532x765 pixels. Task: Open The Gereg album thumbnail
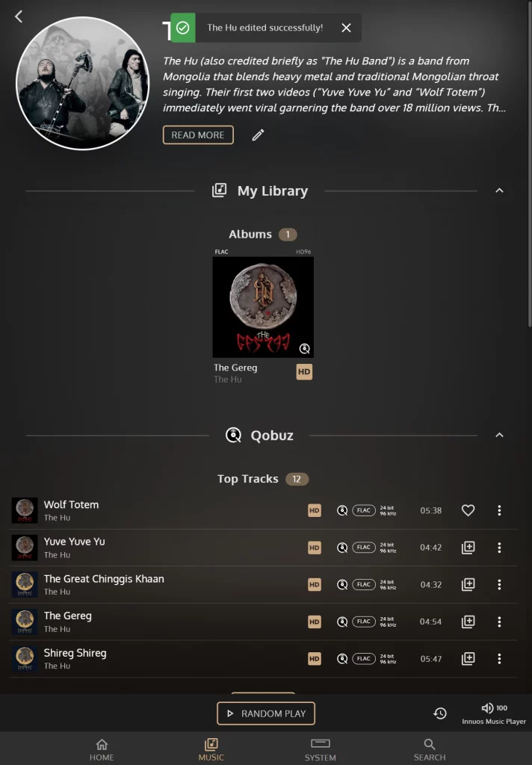point(263,307)
